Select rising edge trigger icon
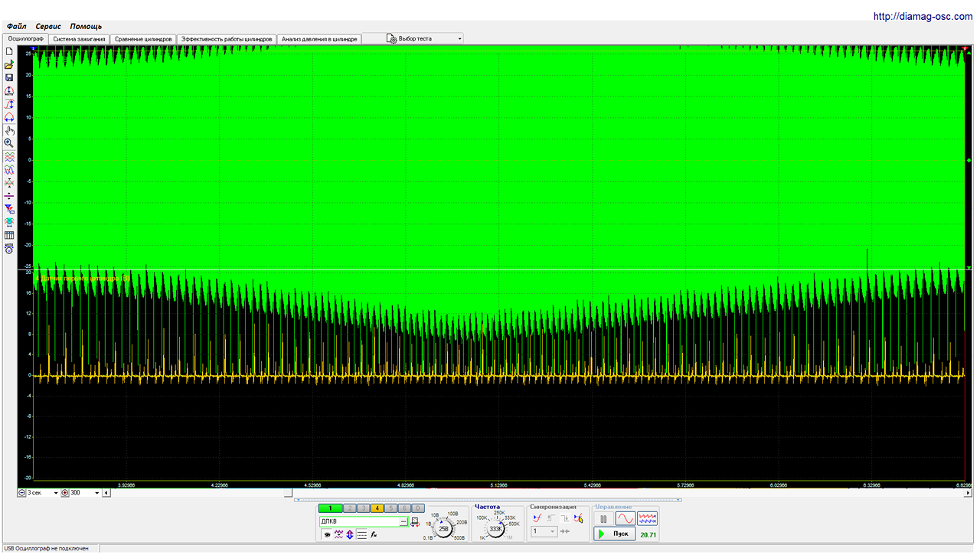The image size is (980, 555). coord(551,518)
